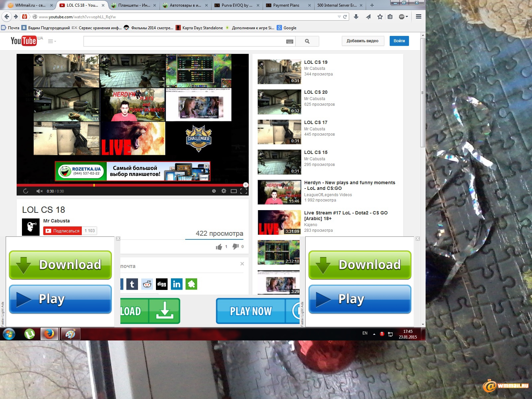
Task: Bookmark this page with the star icon
Action: (x=380, y=17)
